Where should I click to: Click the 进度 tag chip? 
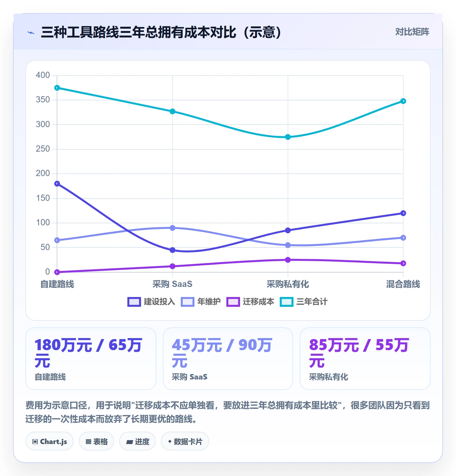tap(137, 441)
